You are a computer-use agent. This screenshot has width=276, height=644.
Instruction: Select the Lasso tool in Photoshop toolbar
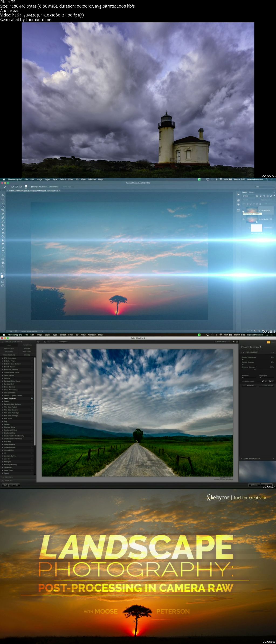pos(3,203)
